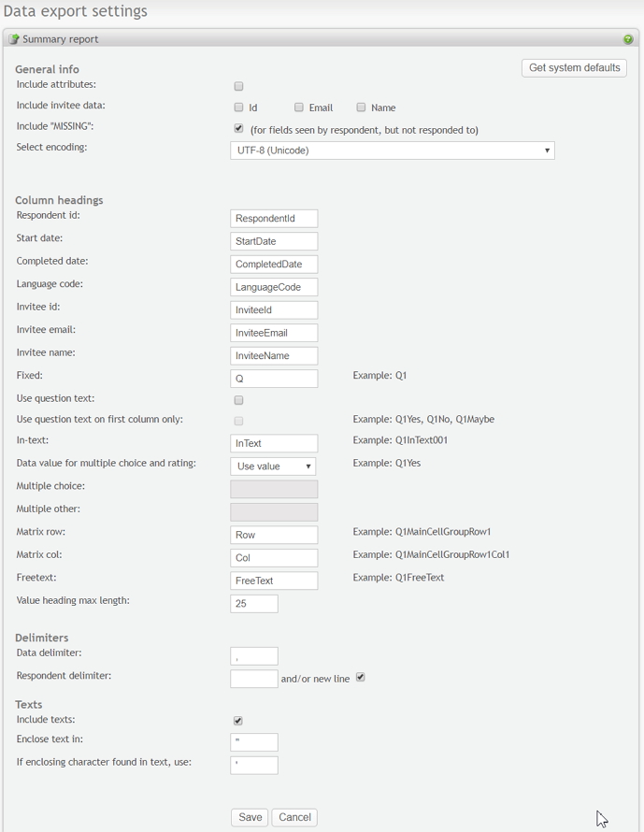This screenshot has height=832, width=644.
Task: Click the green help icon in Summary report header
Action: [628, 39]
